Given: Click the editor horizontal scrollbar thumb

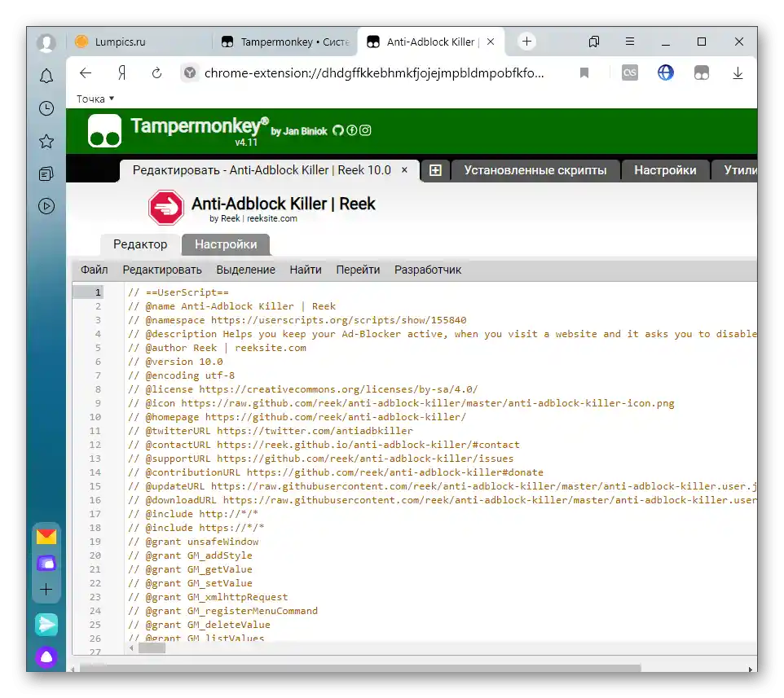Looking at the screenshot, I should pyautogui.click(x=152, y=648).
